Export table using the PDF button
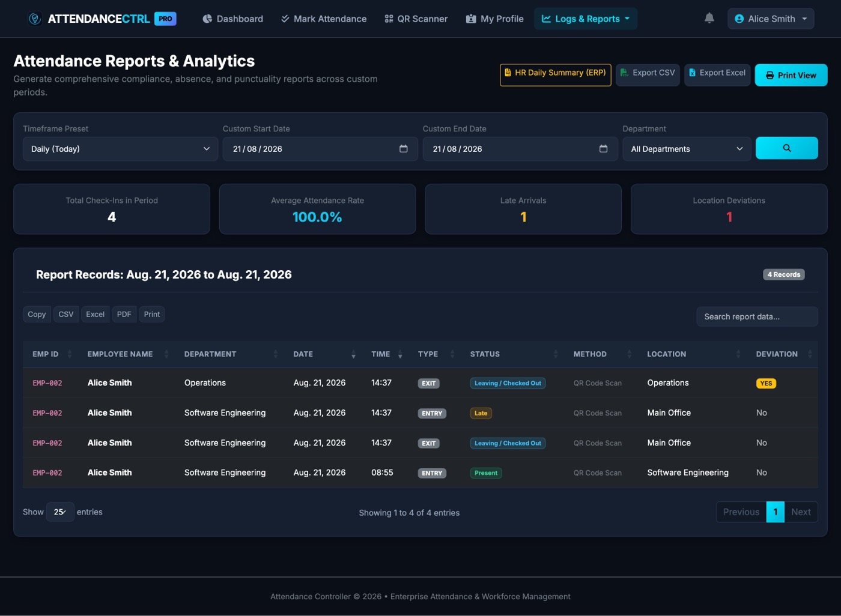This screenshot has height=616, width=841. tap(124, 314)
